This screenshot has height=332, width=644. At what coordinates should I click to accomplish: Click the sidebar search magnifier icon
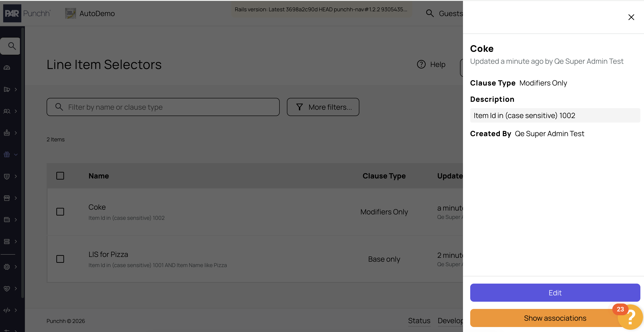point(12,46)
